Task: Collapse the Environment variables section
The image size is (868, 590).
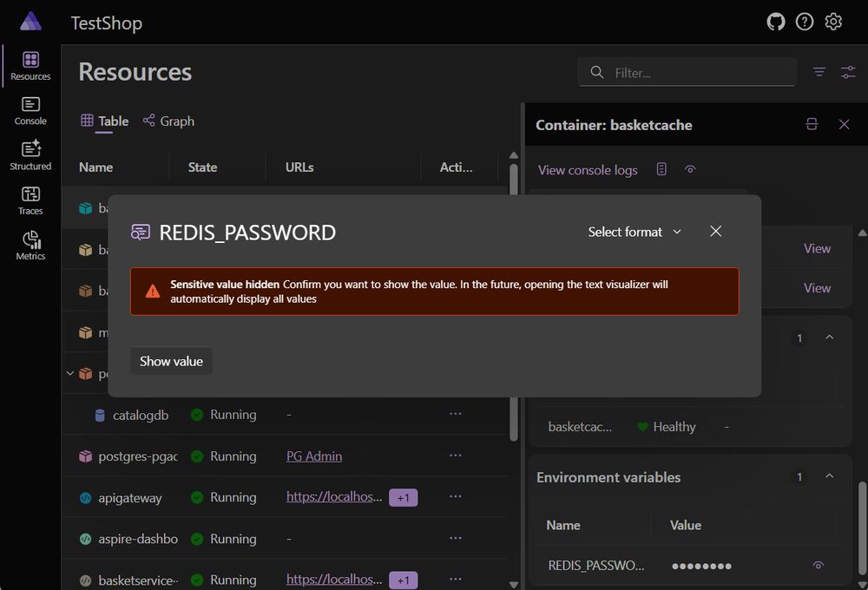Action: point(829,476)
